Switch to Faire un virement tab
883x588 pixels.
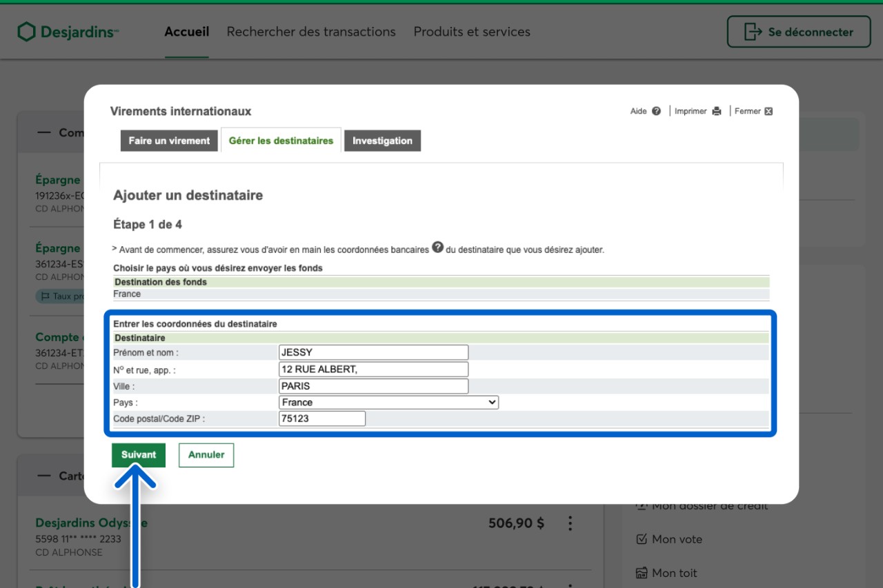(x=169, y=141)
